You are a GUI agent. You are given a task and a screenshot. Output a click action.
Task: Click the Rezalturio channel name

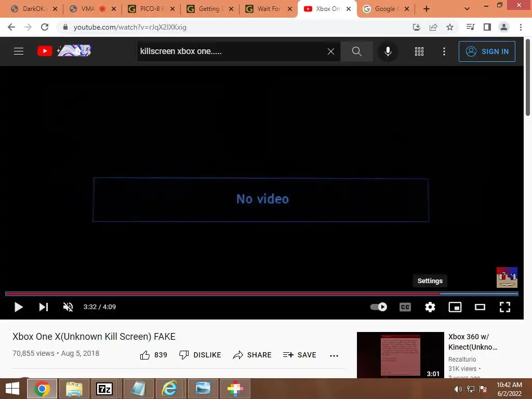pyautogui.click(x=462, y=360)
